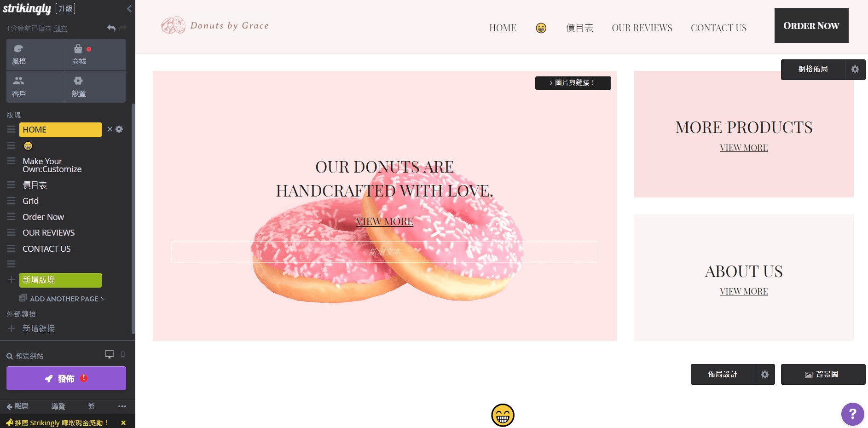Remove the HOME section with the X

110,129
